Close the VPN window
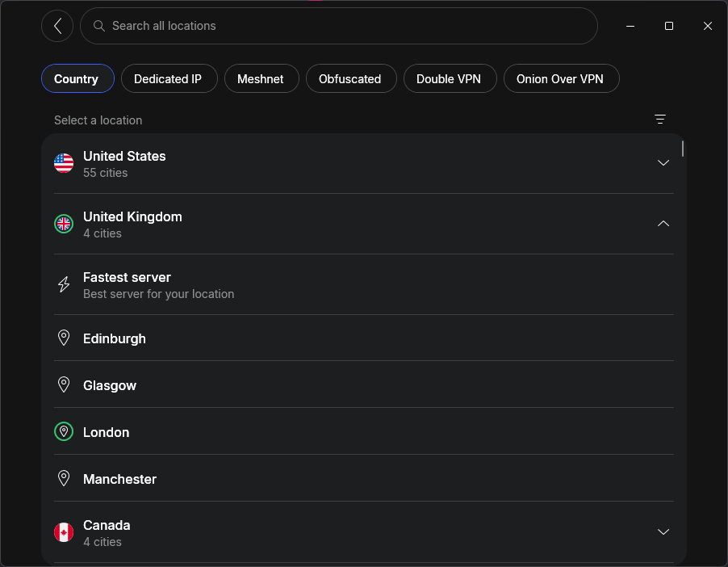Image resolution: width=728 pixels, height=567 pixels. tap(707, 26)
